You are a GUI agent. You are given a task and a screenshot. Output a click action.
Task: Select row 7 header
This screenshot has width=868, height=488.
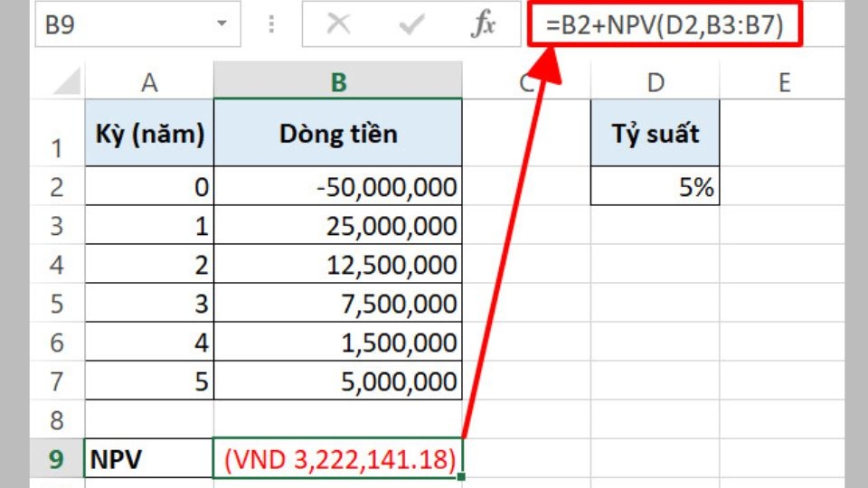pos(57,380)
